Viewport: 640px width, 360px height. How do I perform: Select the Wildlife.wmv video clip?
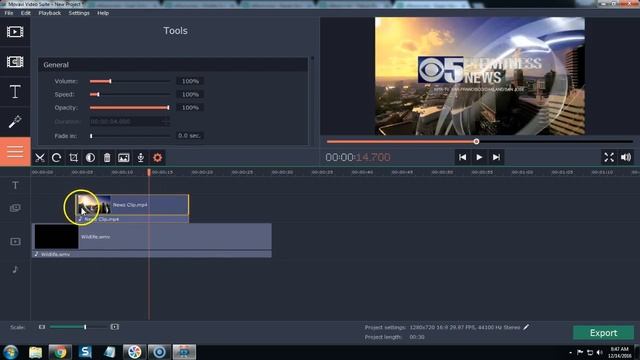[x=152, y=237]
